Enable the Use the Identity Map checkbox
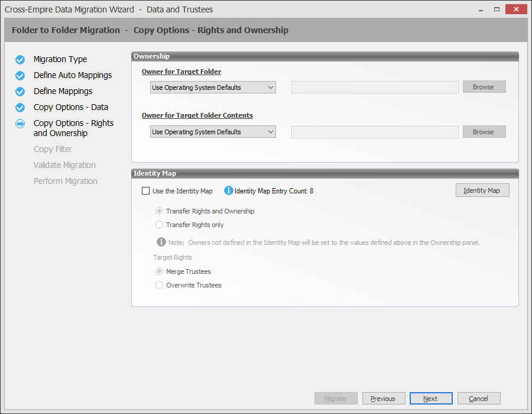Viewport: 532px width, 414px height. (x=146, y=191)
